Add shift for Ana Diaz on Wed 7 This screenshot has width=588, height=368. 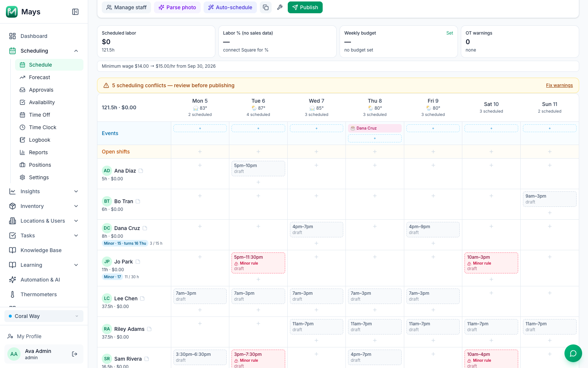click(x=316, y=165)
